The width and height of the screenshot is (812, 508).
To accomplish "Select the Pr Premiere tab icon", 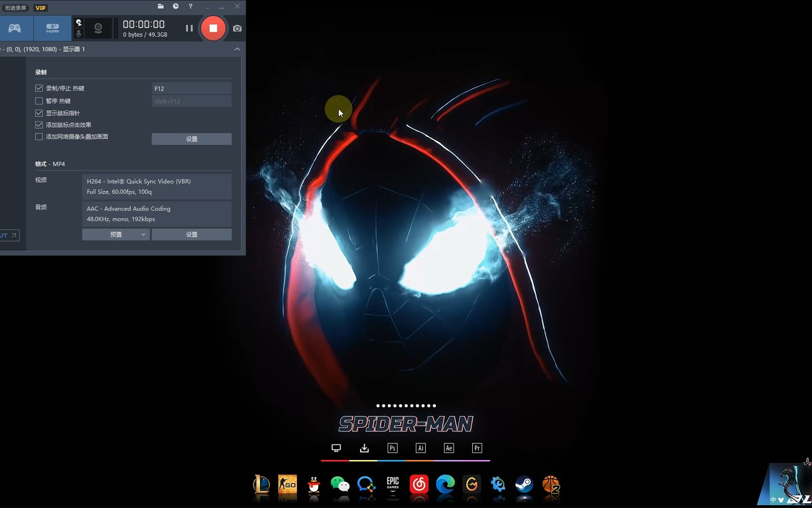I will (x=477, y=448).
